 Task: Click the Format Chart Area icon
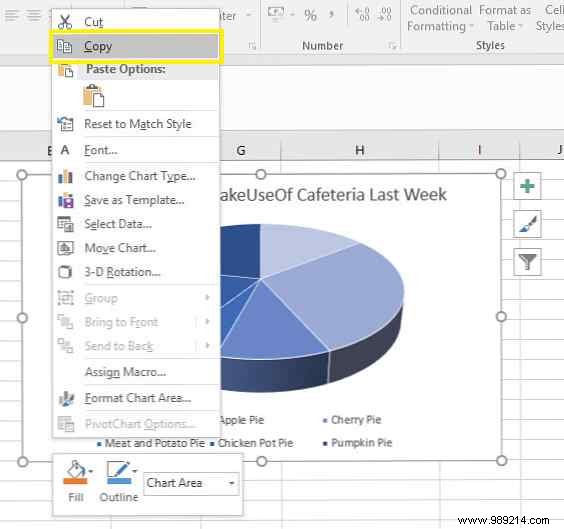click(66, 398)
